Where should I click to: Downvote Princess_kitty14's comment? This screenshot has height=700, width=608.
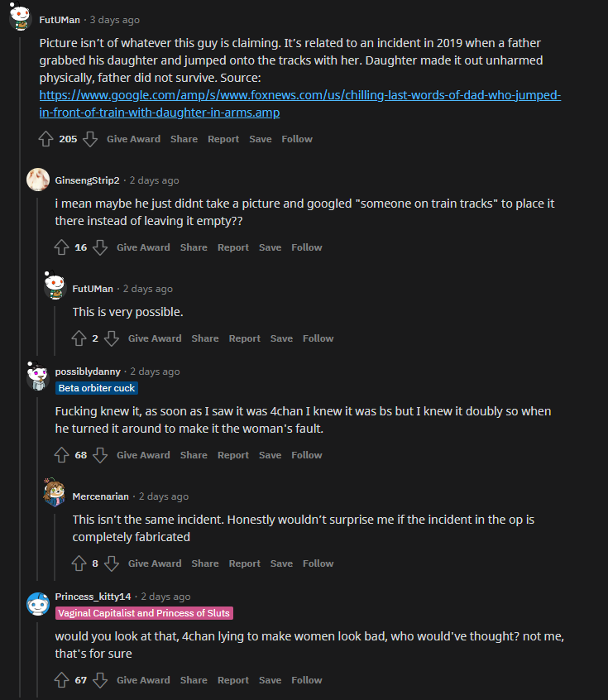pyautogui.click(x=100, y=680)
